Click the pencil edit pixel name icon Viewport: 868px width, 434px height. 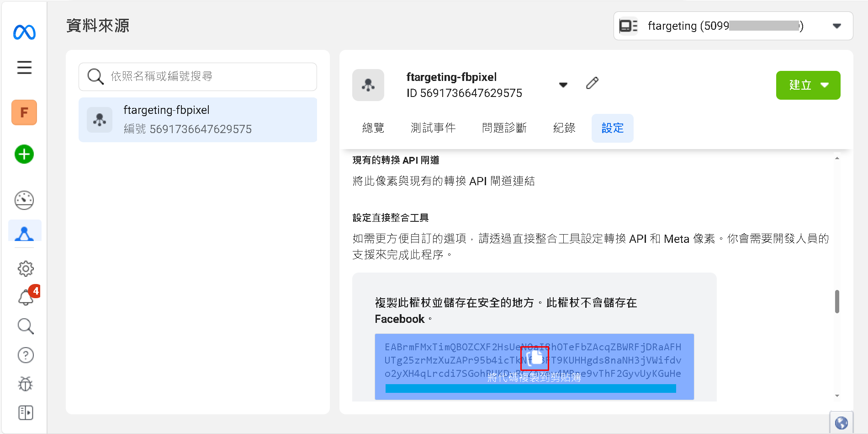tap(592, 83)
